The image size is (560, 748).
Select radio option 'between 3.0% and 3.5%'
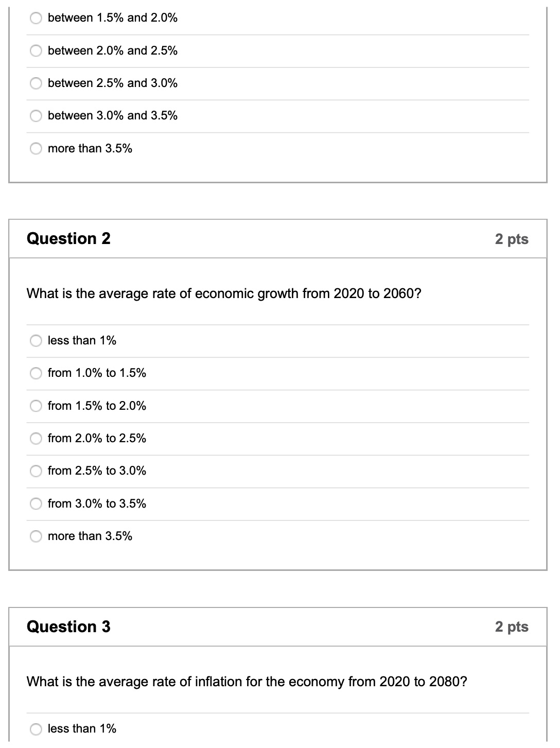(36, 115)
